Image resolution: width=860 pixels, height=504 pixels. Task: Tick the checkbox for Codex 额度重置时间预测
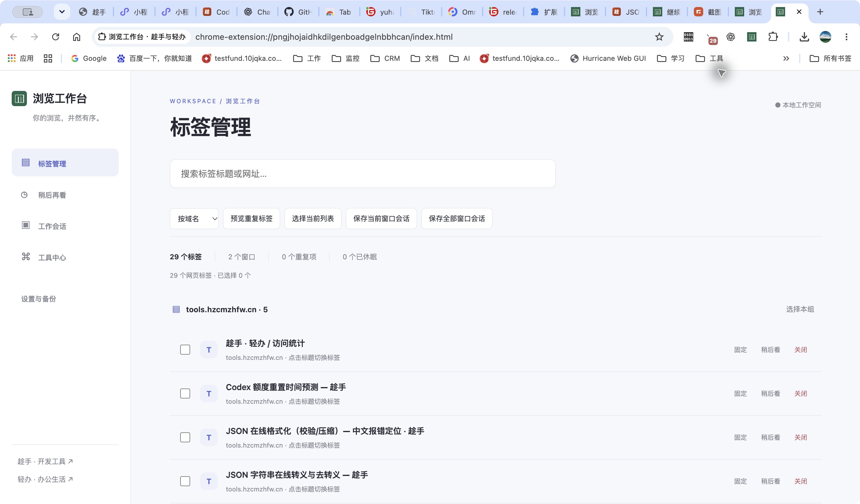[185, 393]
